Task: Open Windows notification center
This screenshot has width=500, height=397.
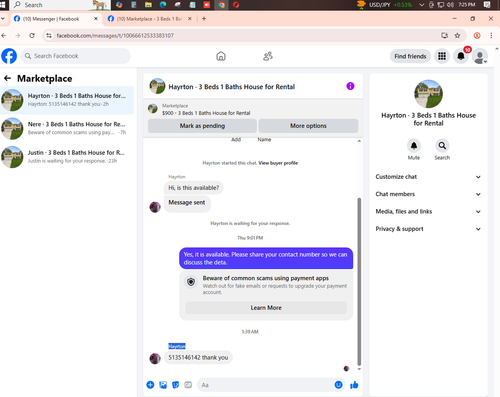Action: tap(487, 5)
